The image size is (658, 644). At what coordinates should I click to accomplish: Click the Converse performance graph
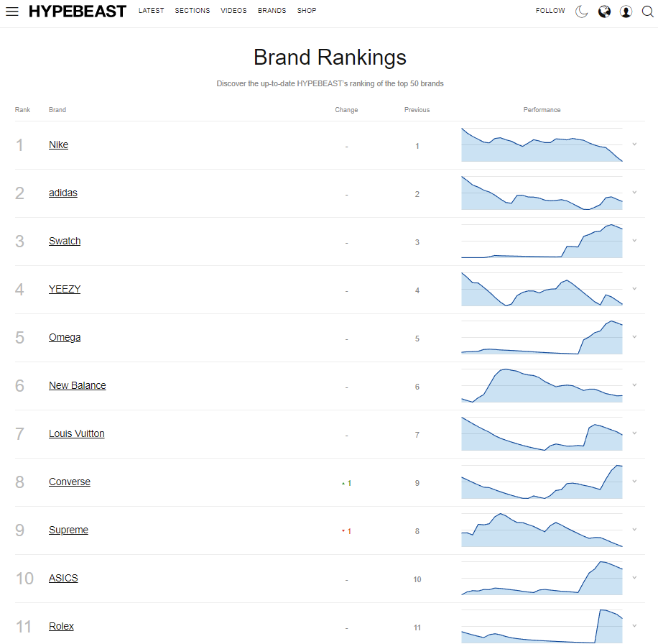(542, 482)
